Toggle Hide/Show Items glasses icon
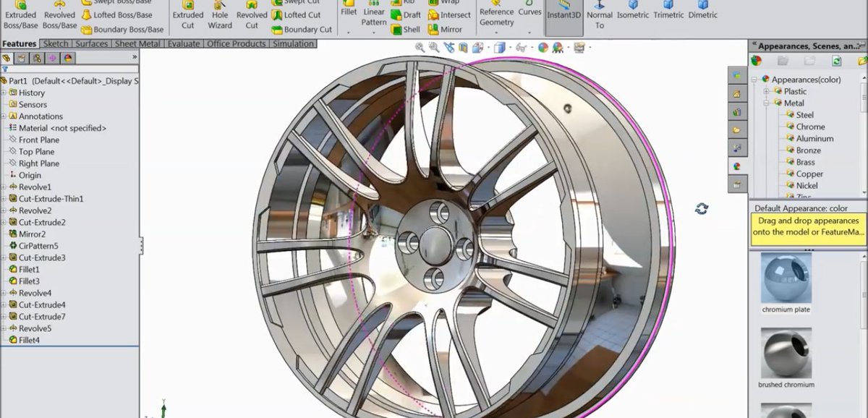Screen dimensions: 868x418 coord(519,48)
